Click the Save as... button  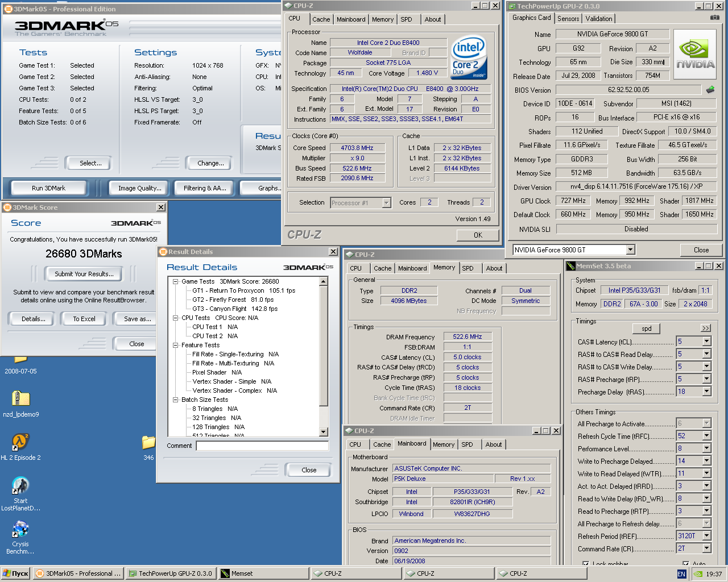click(x=136, y=319)
